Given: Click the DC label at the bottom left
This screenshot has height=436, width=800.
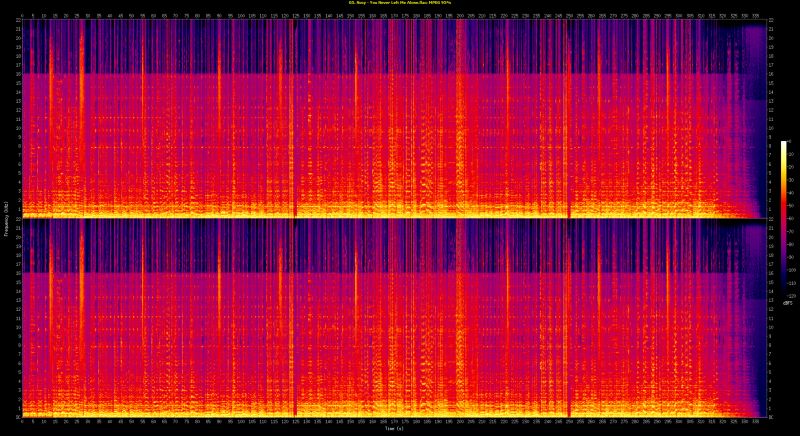Looking at the screenshot, I should (17, 415).
